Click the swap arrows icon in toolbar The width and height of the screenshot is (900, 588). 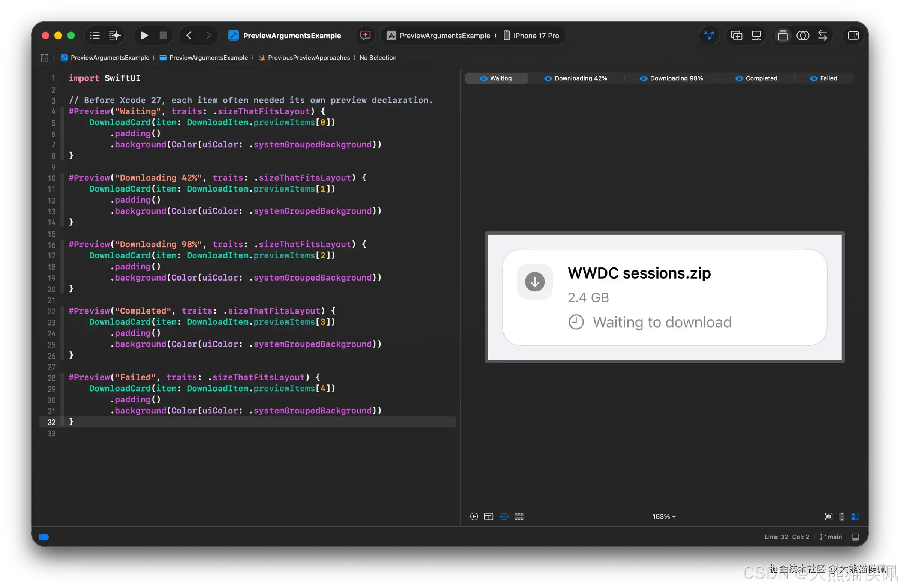(x=822, y=36)
